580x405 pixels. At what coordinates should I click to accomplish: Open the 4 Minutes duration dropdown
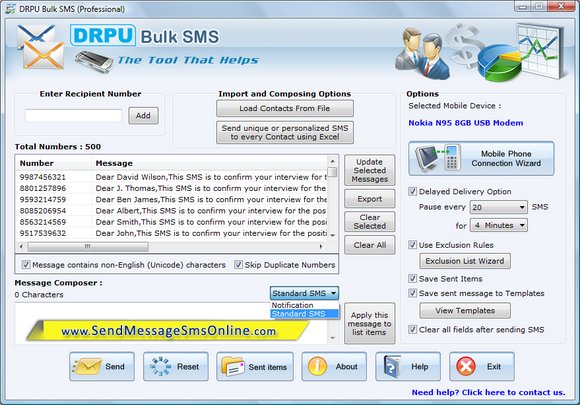(x=499, y=225)
